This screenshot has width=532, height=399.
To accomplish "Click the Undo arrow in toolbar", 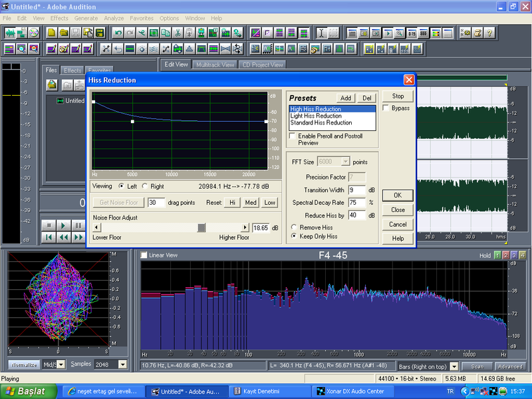I will (118, 33).
